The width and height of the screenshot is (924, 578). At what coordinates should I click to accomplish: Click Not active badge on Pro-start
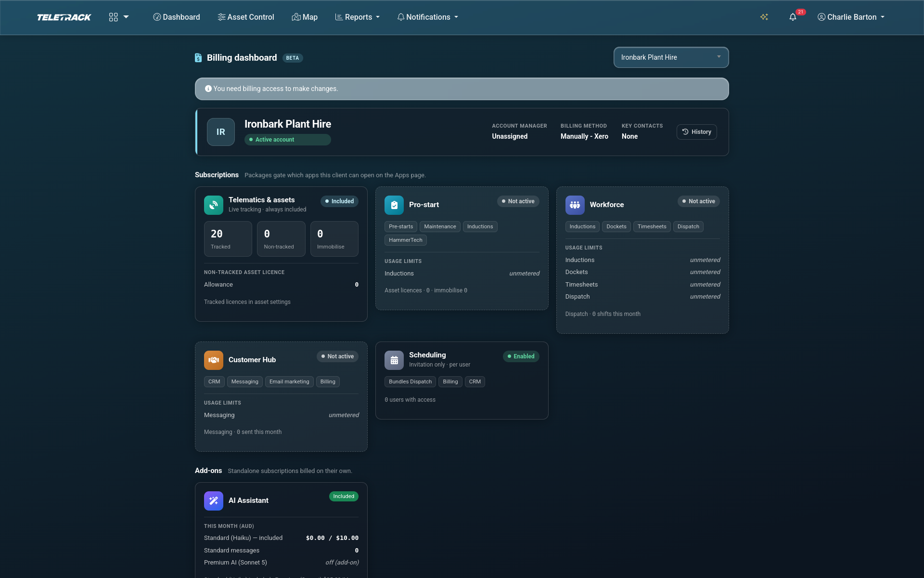(x=518, y=201)
